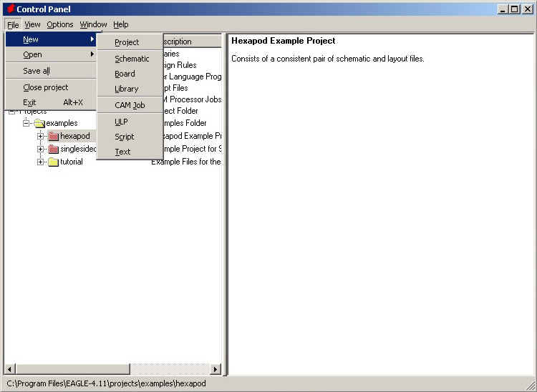Click the 'ect Folder' description row
537x392 pixels.
pos(180,111)
